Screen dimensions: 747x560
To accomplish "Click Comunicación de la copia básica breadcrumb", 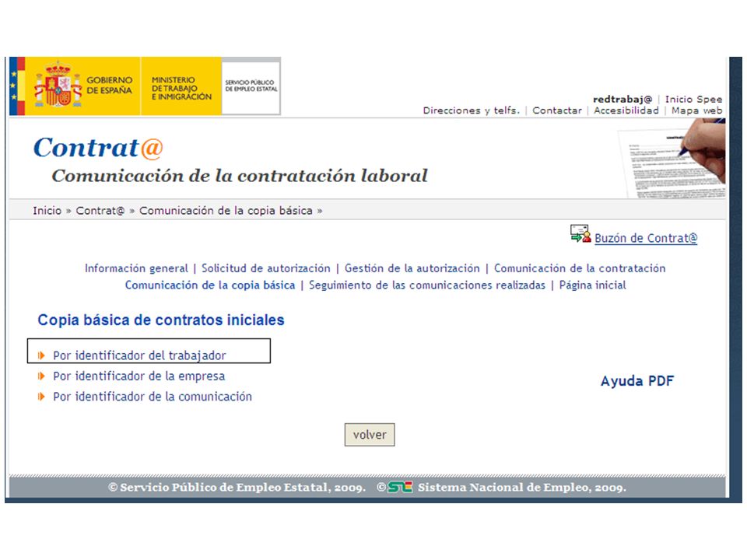I will [226, 211].
